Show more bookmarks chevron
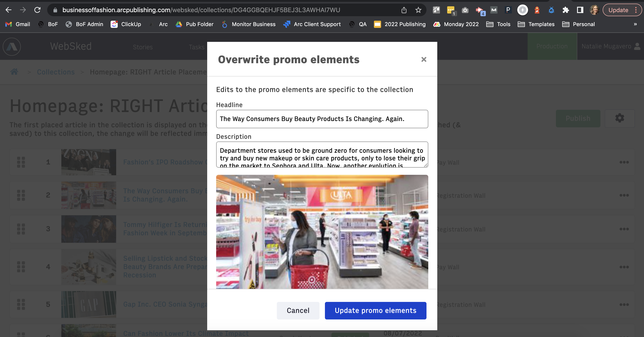Viewport: 644px width, 337px height. click(635, 24)
